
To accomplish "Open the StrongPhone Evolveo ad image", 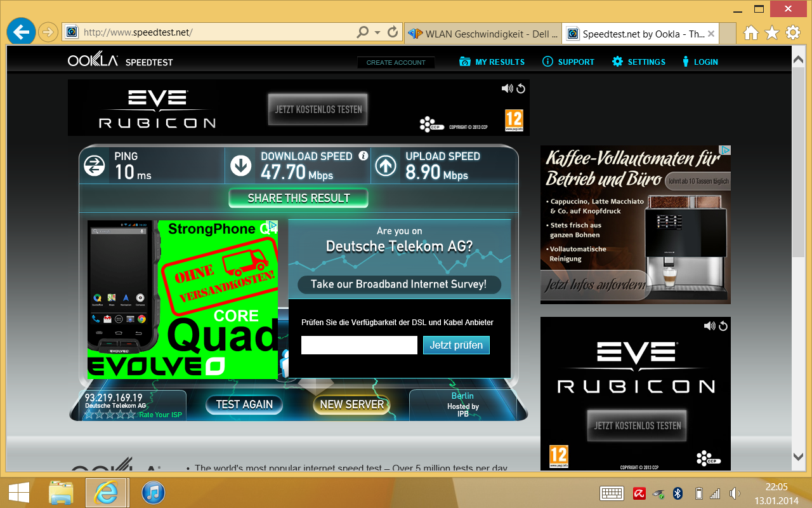I will pyautogui.click(x=183, y=300).
